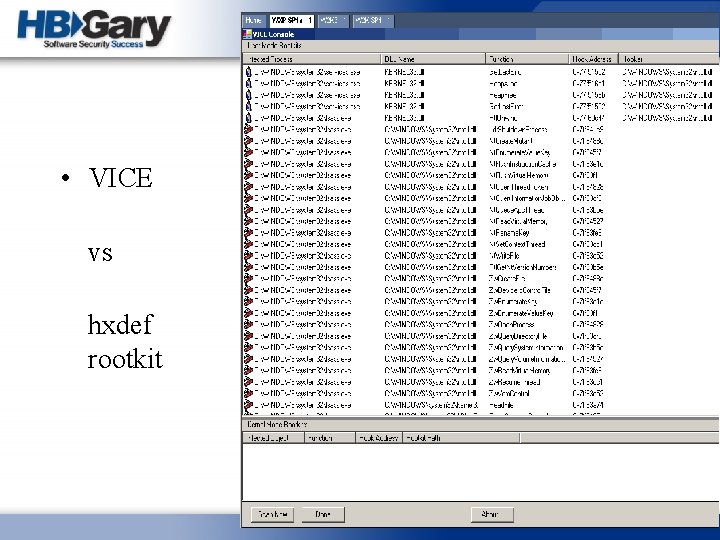The image size is (720, 540).
Task: Click the red icon in the NtQueueApcThread row
Action: tap(248, 210)
